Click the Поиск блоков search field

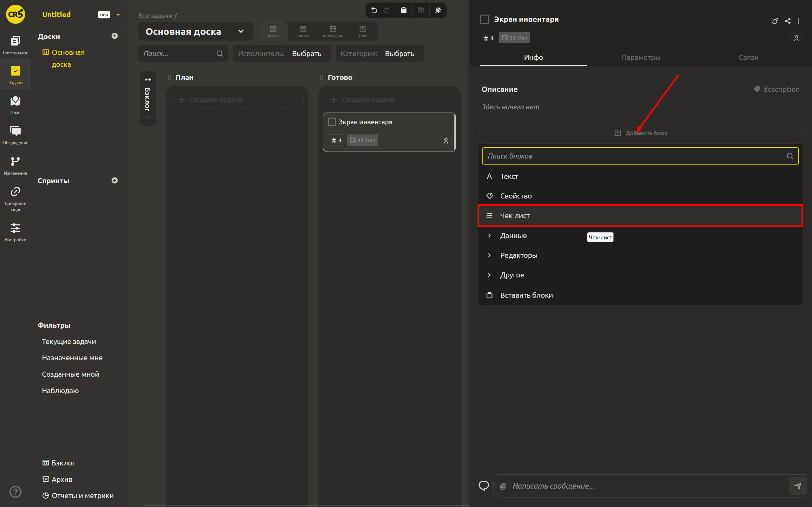point(640,156)
